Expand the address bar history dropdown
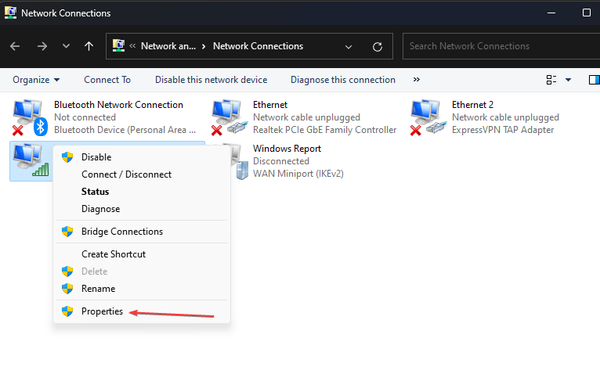This screenshot has width=600, height=392. [348, 47]
